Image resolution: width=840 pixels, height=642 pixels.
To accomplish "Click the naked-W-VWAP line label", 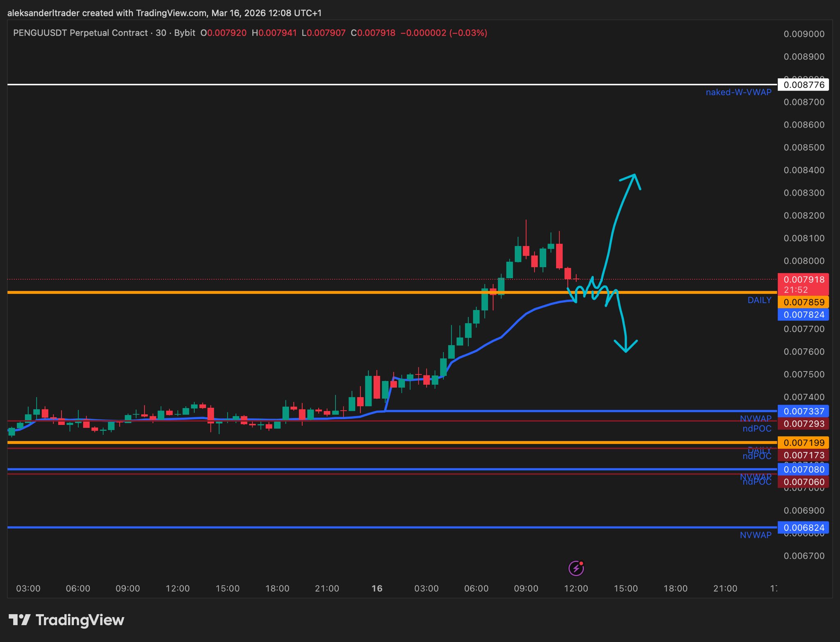I will [x=738, y=92].
